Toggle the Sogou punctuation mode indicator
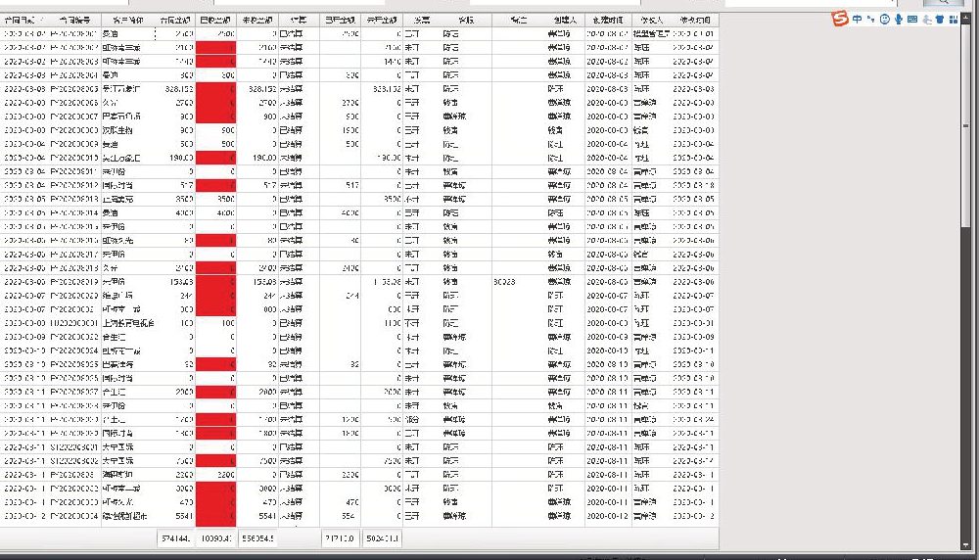Viewport: 979px width, 560px height. pos(871,20)
